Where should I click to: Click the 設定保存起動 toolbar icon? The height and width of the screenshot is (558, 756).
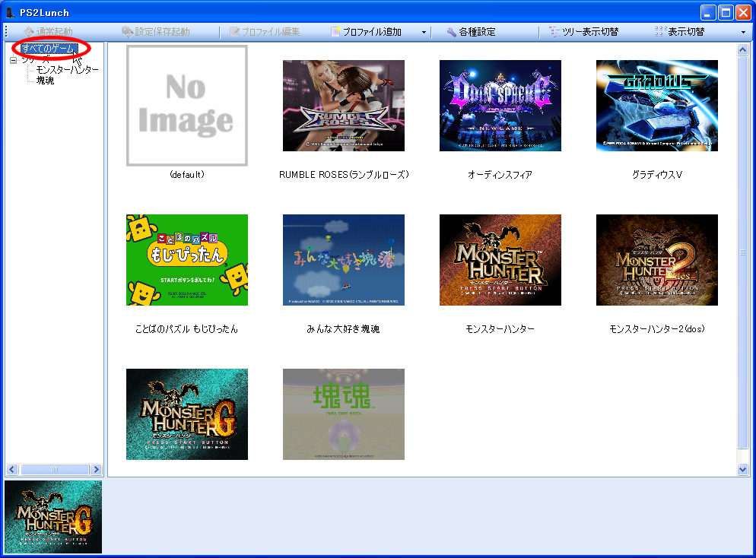[127, 32]
